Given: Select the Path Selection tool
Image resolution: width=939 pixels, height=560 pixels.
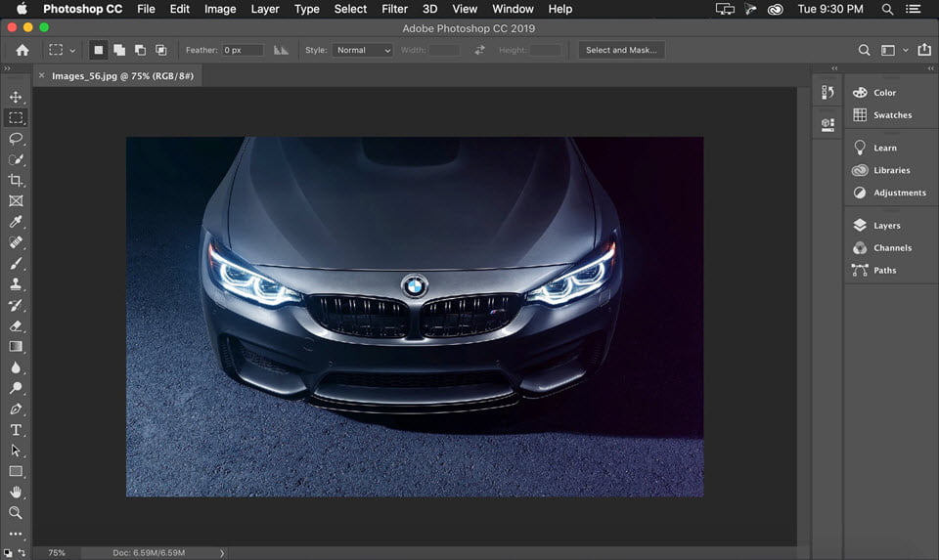Looking at the screenshot, I should (16, 451).
